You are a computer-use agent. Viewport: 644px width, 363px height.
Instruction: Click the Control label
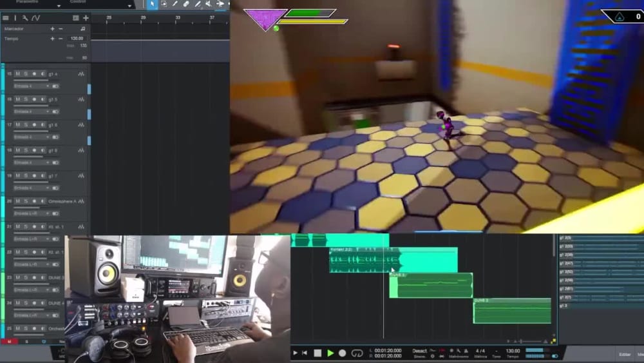[x=78, y=2]
